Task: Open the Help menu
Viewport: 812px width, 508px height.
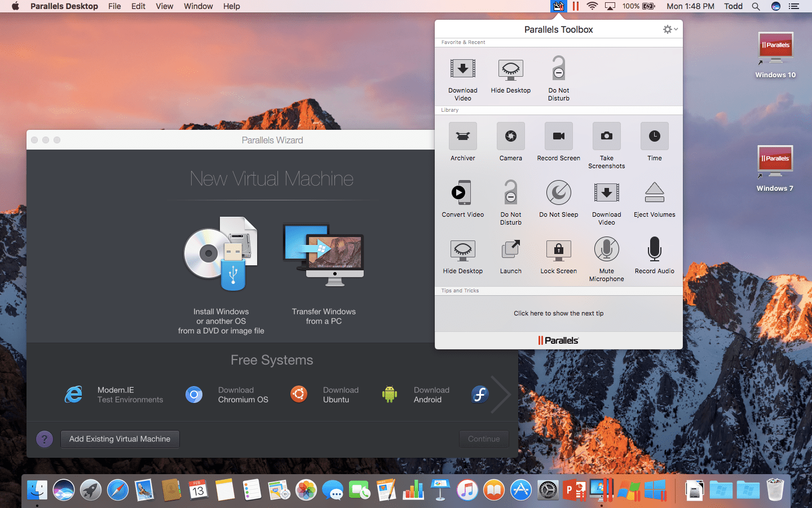Action: tap(232, 6)
